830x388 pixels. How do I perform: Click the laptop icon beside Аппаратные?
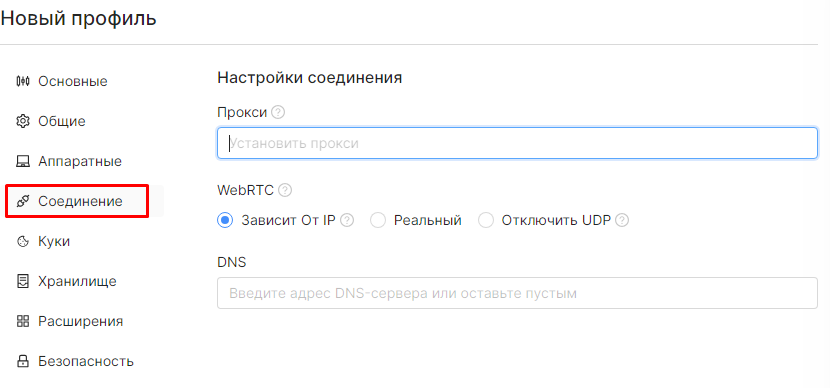tap(22, 161)
